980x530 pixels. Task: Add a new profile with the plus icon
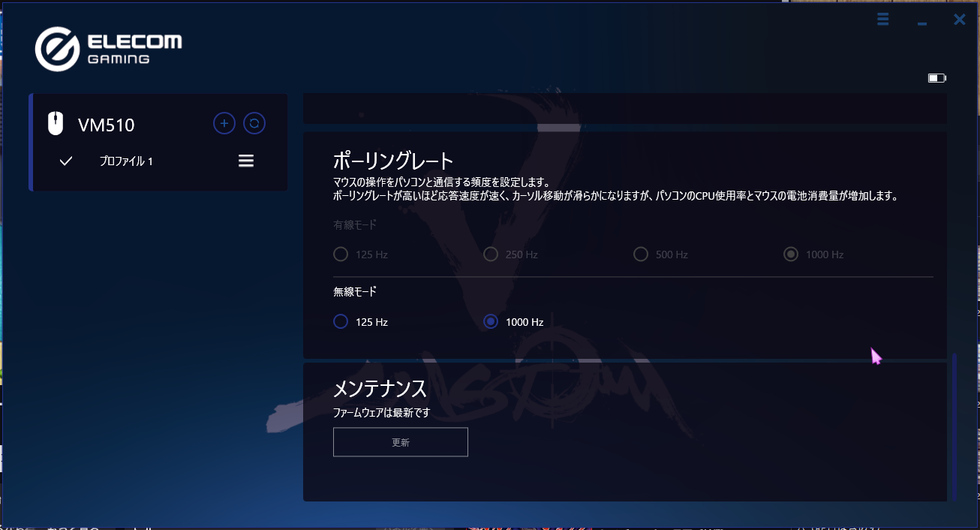224,123
